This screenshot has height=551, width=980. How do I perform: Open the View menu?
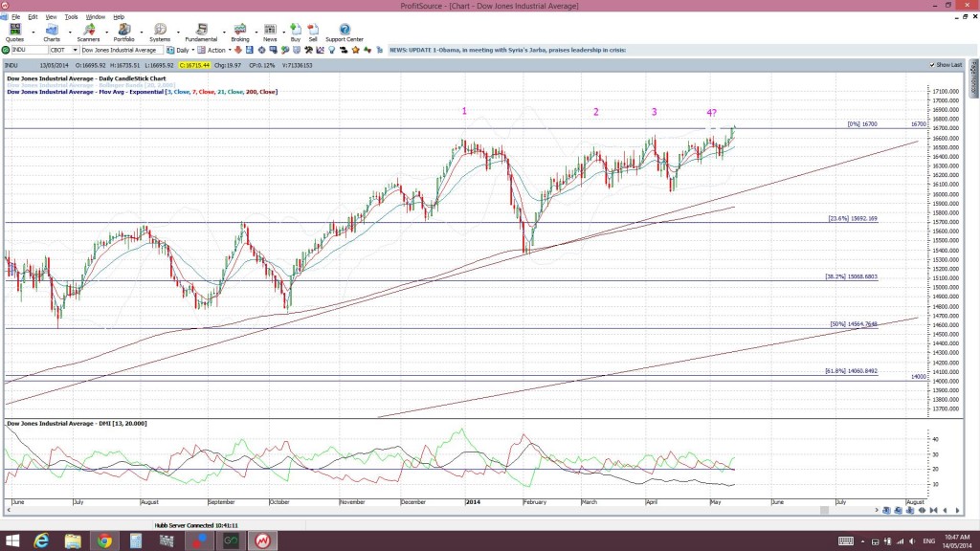click(x=51, y=17)
